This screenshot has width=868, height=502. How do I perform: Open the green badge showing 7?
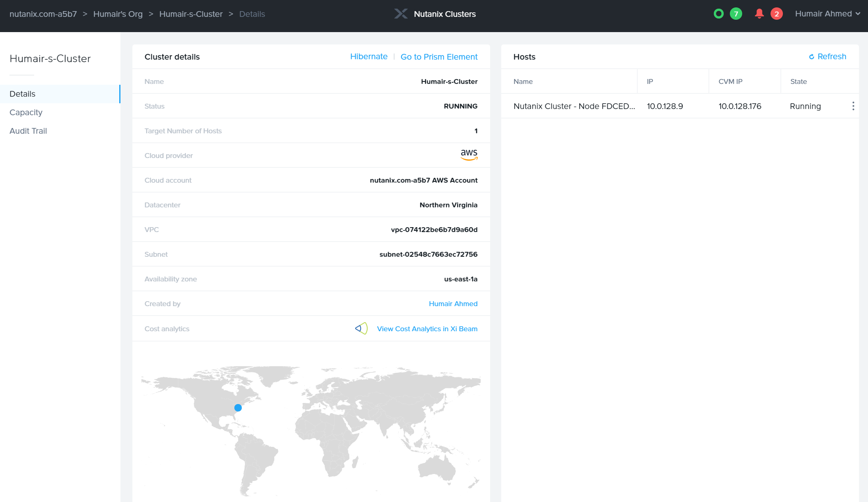pyautogui.click(x=736, y=14)
